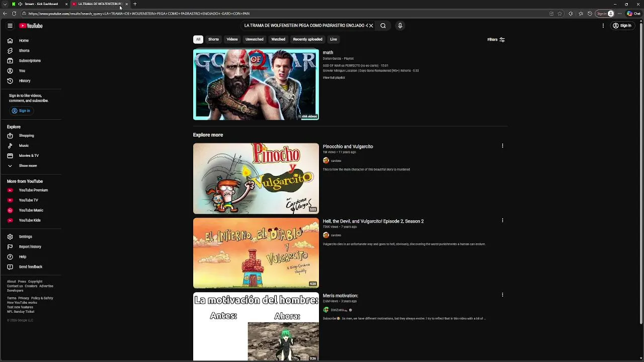The height and width of the screenshot is (362, 644).
Task: Submit search with the magnifying glass button
Action: (383, 26)
